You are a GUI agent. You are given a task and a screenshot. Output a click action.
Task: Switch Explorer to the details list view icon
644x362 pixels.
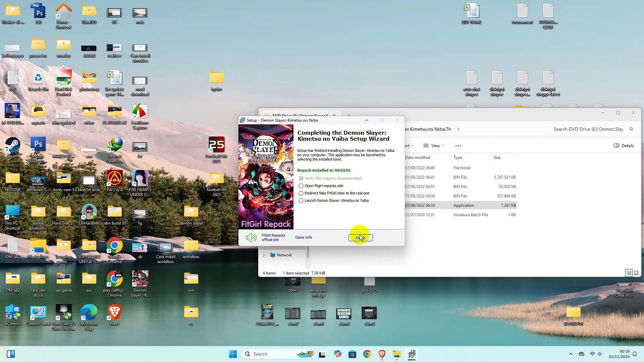[628, 273]
